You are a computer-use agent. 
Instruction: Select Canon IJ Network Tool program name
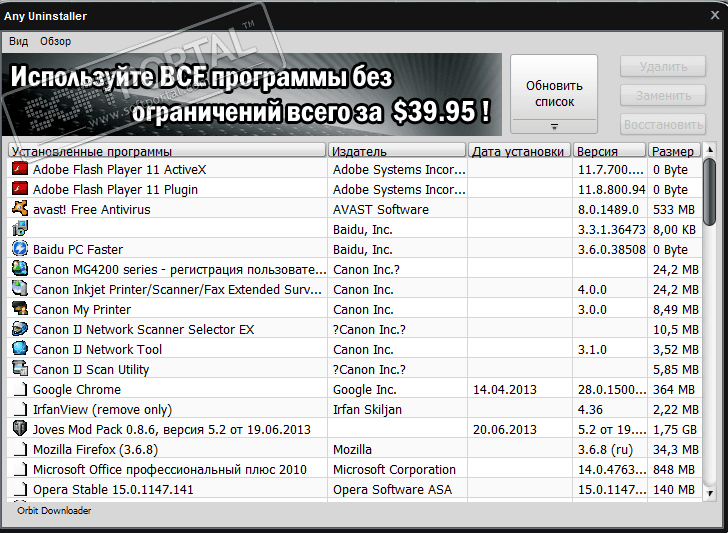tap(98, 349)
